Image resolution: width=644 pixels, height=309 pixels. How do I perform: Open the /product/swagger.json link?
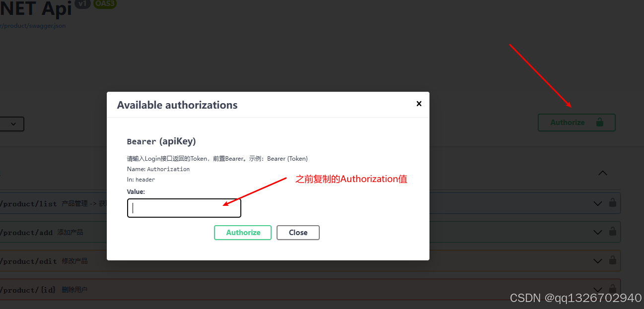point(33,25)
